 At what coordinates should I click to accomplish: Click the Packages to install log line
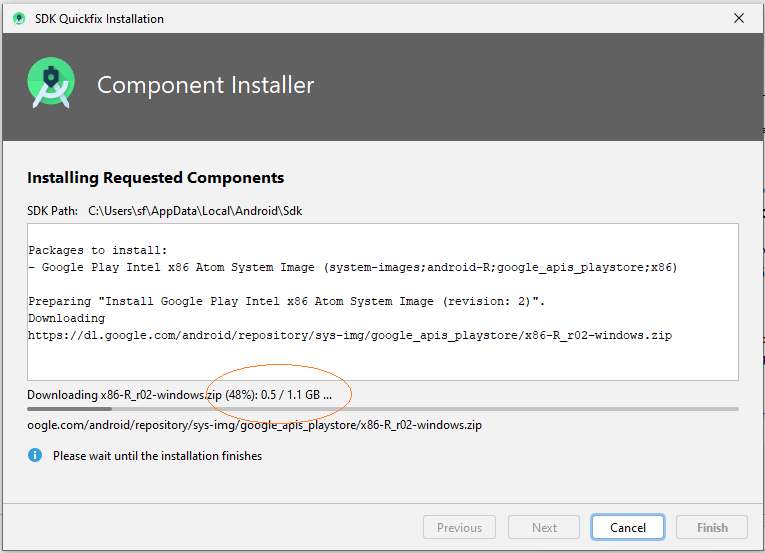coord(98,250)
